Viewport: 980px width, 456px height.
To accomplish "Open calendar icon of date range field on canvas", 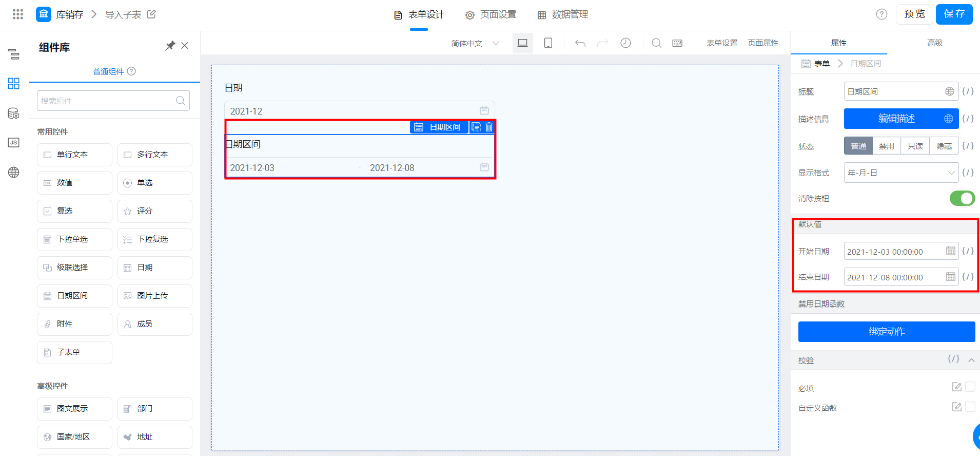I will tap(484, 167).
